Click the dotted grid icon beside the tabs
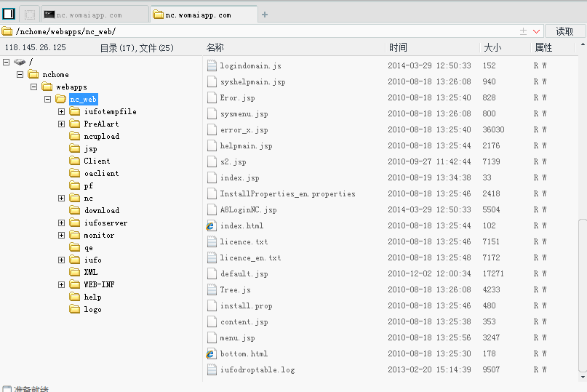This screenshot has height=392, width=587. tap(30, 15)
